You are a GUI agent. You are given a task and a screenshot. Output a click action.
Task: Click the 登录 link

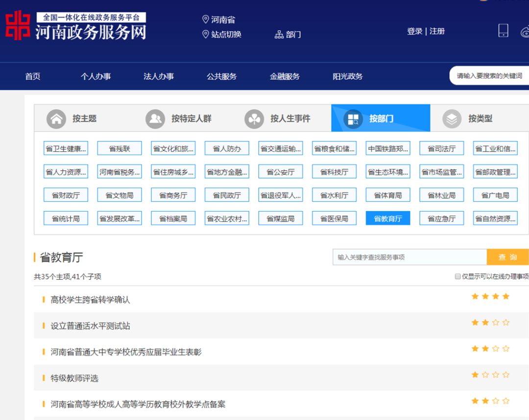click(415, 31)
